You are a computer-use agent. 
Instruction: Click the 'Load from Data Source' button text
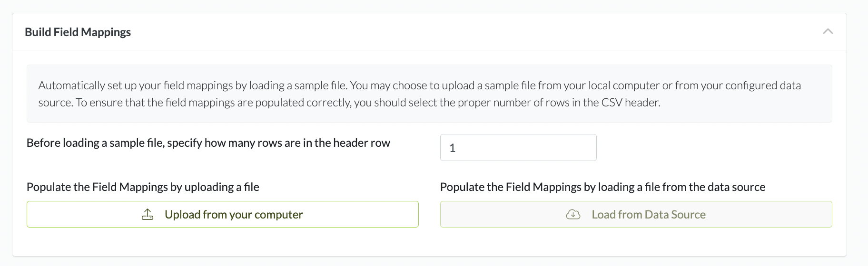(x=648, y=215)
